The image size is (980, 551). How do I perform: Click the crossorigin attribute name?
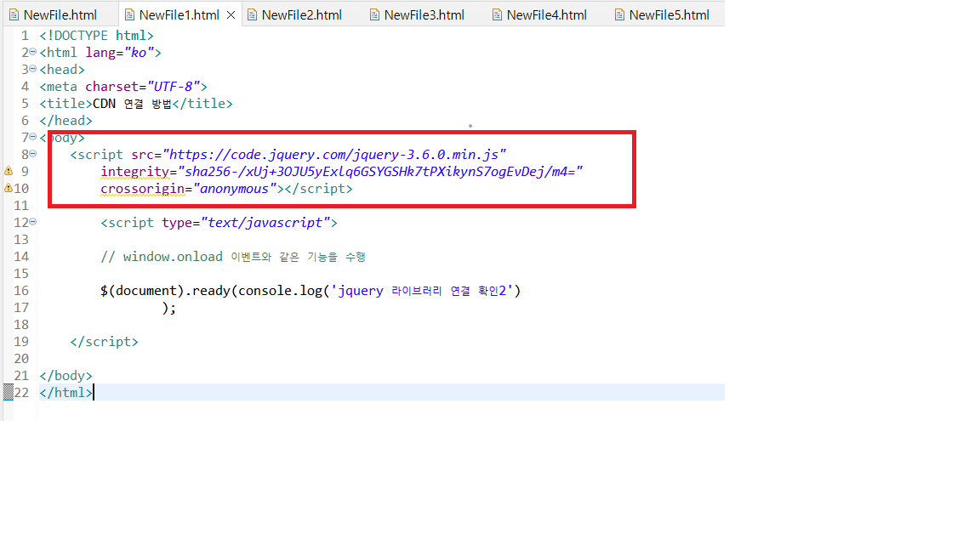point(143,189)
